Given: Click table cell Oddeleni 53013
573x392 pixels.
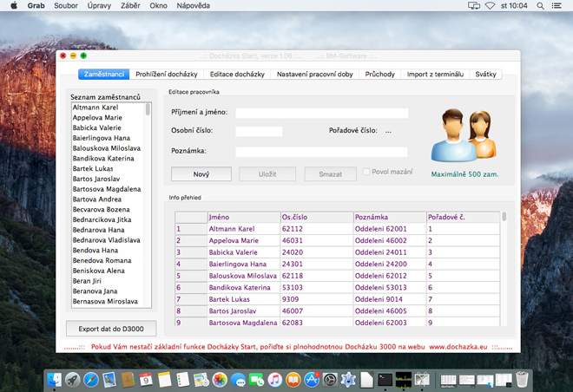Looking at the screenshot, I should [x=390, y=287].
